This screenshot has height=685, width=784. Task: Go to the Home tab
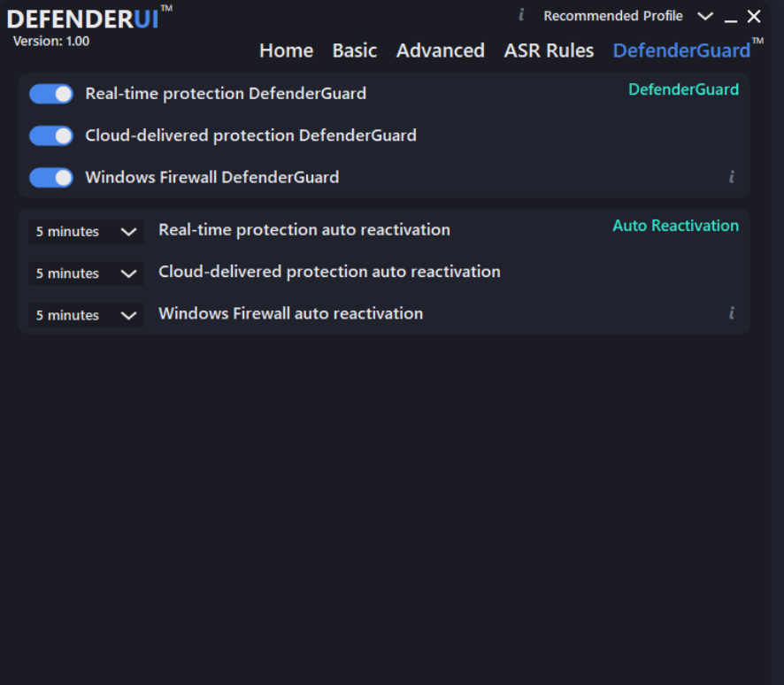(287, 50)
